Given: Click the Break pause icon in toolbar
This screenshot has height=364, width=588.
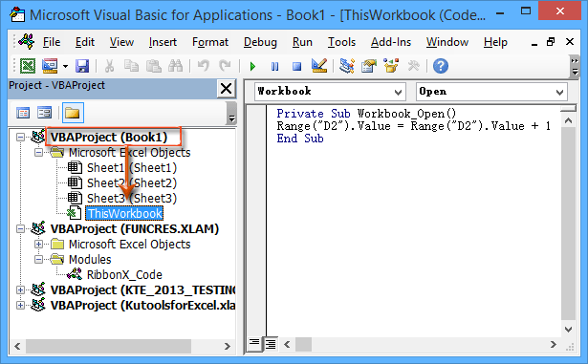Looking at the screenshot, I should point(274,67).
